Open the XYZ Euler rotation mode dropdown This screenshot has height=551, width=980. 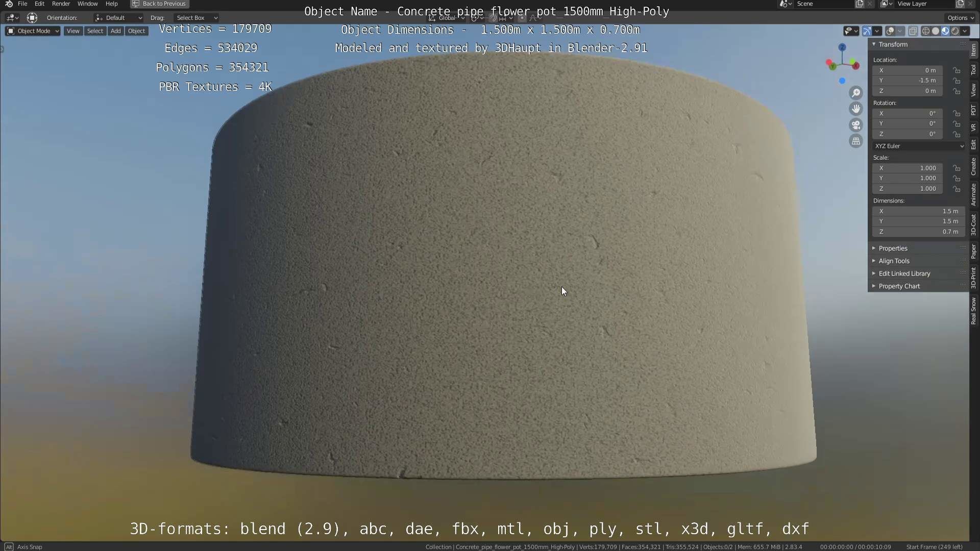click(x=919, y=146)
